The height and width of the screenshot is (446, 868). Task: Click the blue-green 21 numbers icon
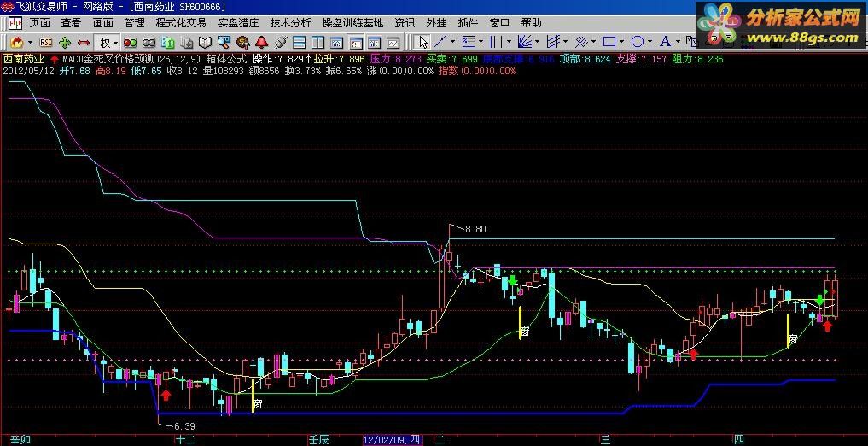click(168, 42)
